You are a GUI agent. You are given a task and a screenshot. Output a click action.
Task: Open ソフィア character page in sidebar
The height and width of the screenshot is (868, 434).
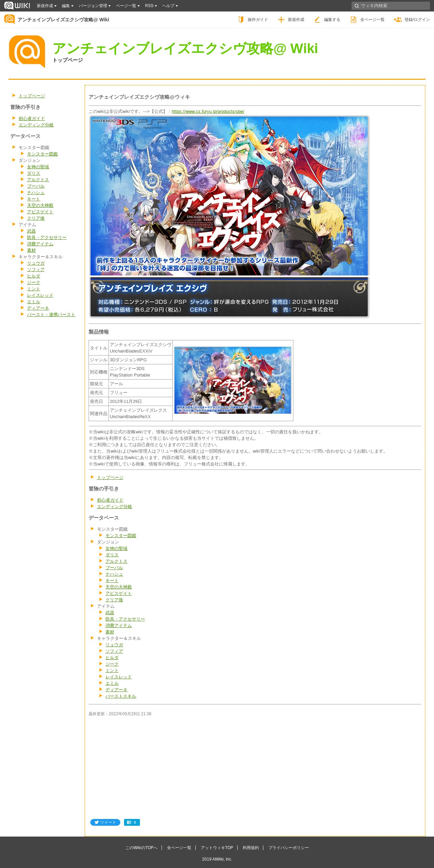point(36,270)
